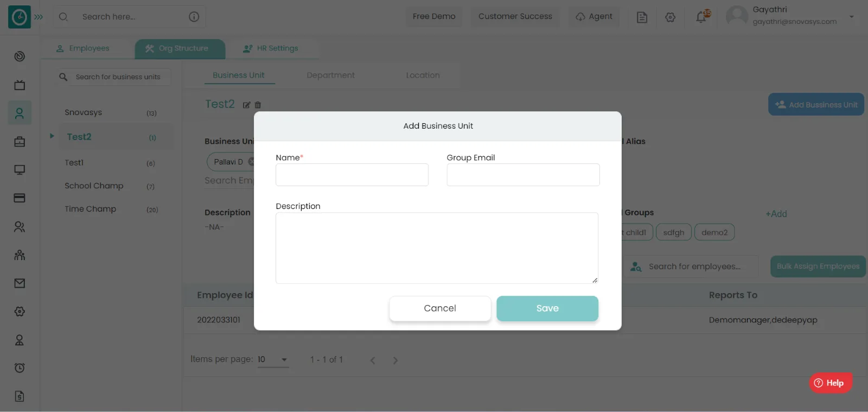This screenshot has width=868, height=412.
Task: Click the demo2 group chip
Action: click(714, 232)
